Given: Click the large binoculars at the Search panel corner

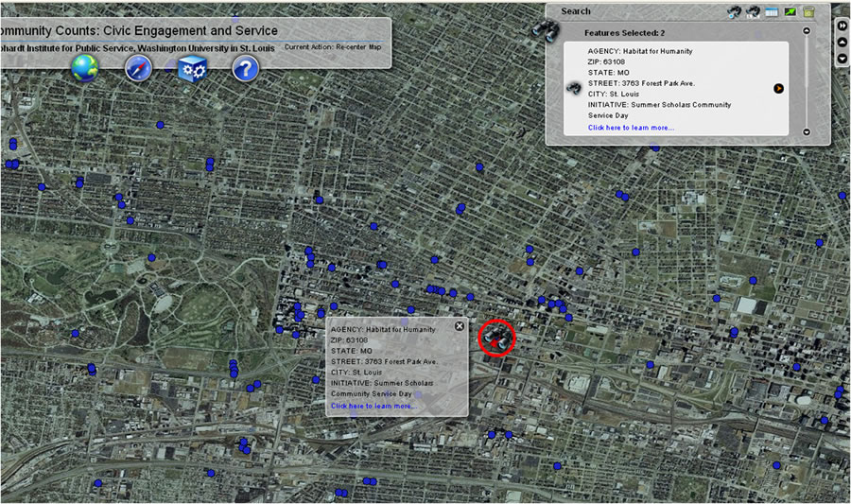Looking at the screenshot, I should 546,30.
